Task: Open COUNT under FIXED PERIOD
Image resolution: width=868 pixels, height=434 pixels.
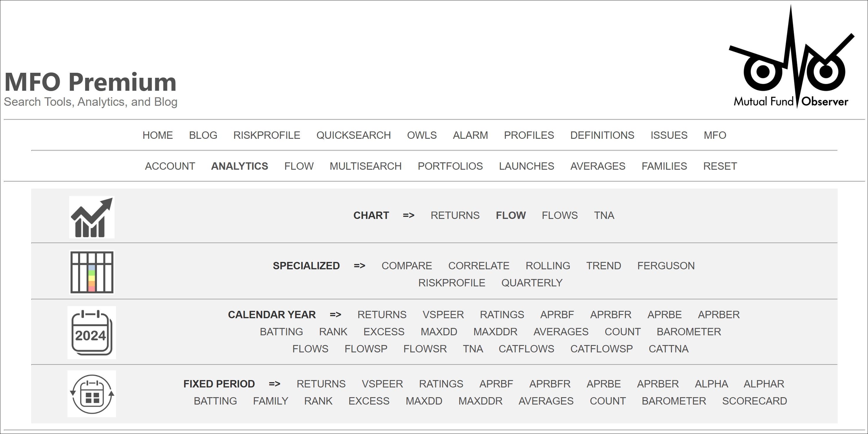Action: coord(608,401)
